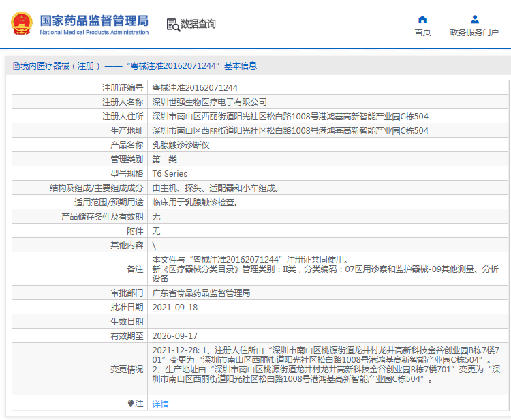Screen dimensions: 511x420
Task: Click 广东省食品药品监督管理局 value
Action: point(202,293)
